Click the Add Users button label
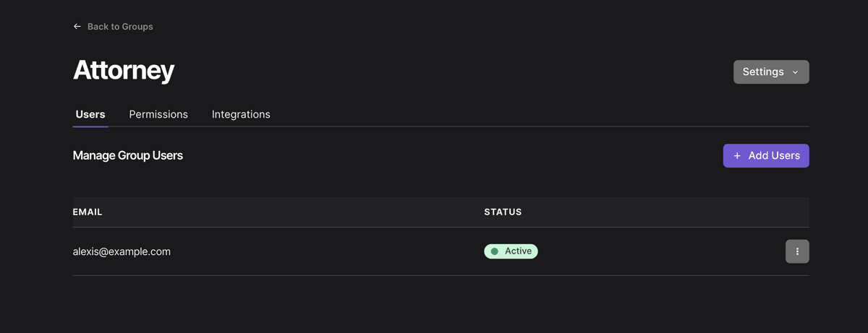Viewport: 868px width, 333px height. [774, 156]
